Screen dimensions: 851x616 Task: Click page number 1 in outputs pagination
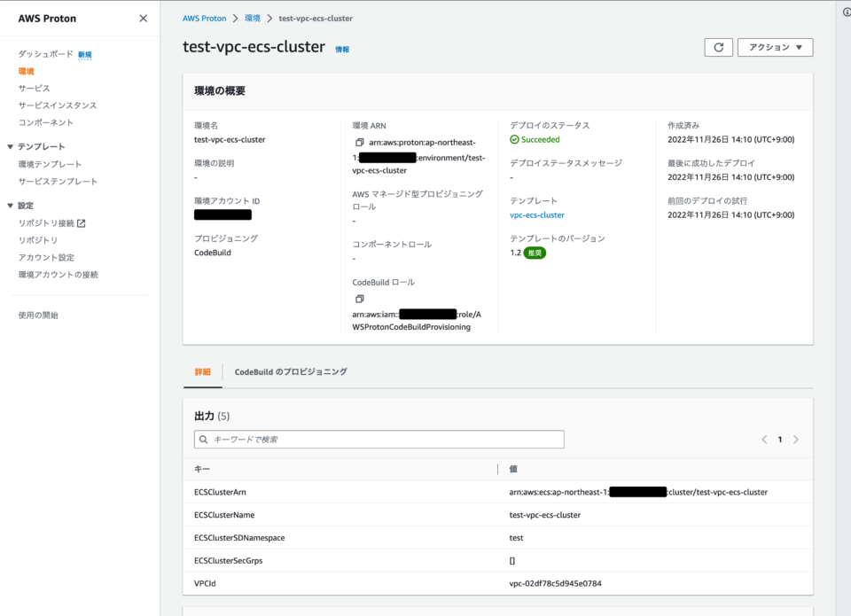[x=780, y=439]
